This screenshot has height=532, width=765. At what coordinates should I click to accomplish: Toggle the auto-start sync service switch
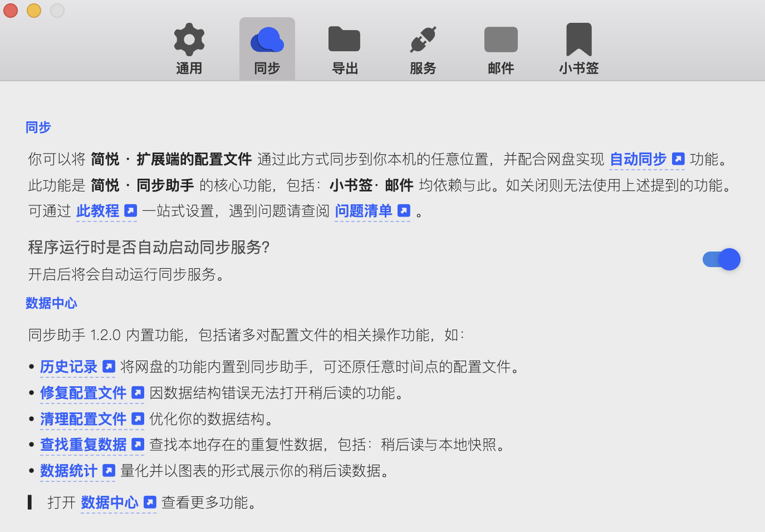click(722, 259)
